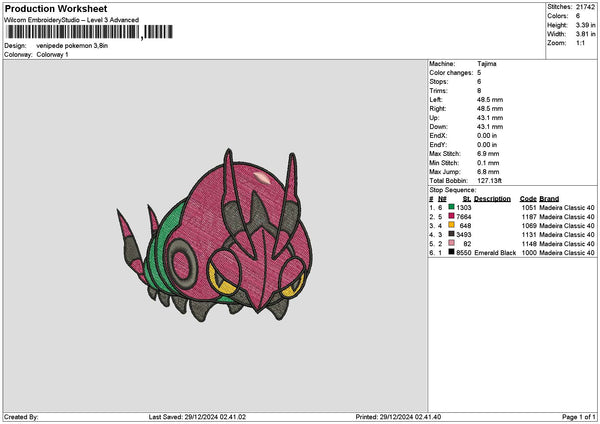The image size is (600, 424).
Task: Click the Venipede embroidery design preview
Action: tap(215, 235)
